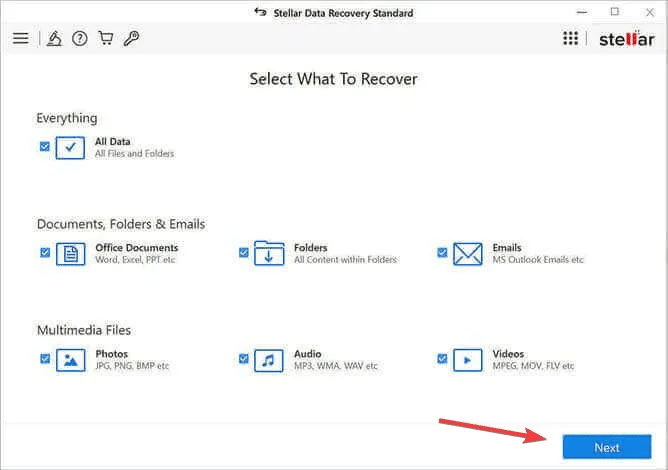668x470 pixels.
Task: Untick the Videos checkbox
Action: pos(442,358)
